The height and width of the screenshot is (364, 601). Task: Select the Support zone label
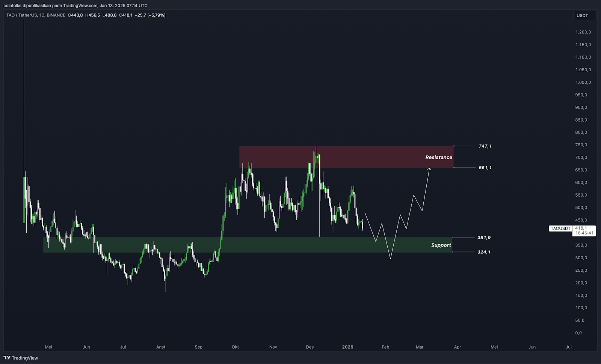(x=441, y=245)
